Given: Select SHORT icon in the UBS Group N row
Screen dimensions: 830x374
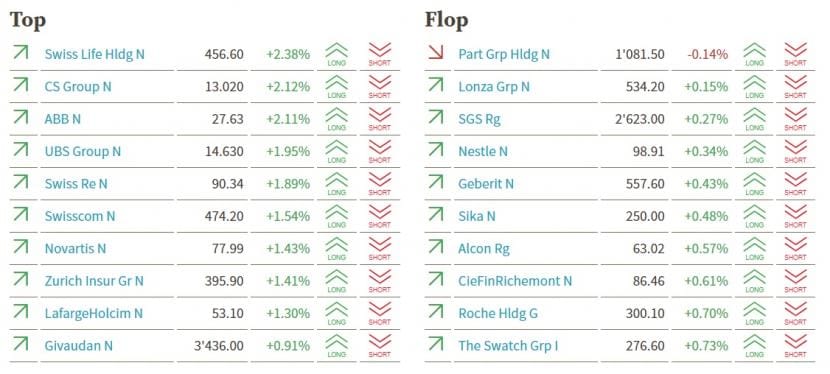Looking at the screenshot, I should 380,152.
